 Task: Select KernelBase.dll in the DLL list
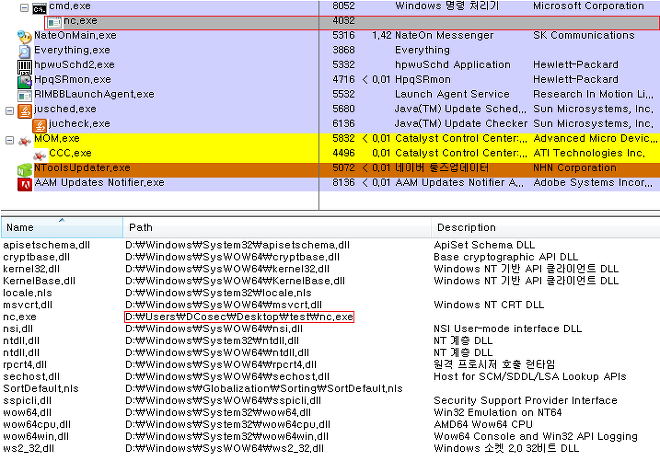click(39, 281)
